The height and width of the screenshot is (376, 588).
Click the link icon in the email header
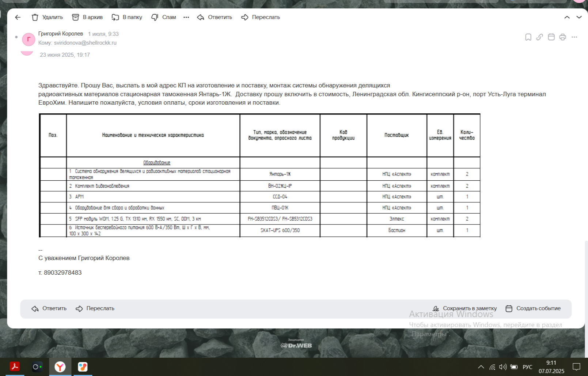[x=540, y=37]
